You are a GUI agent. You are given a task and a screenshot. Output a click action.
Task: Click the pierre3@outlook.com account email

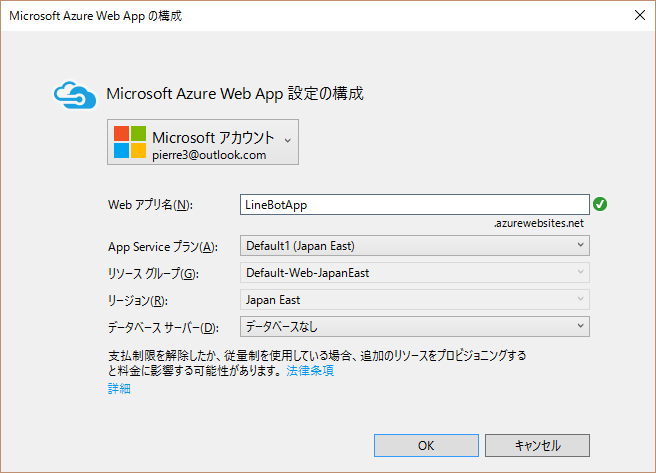[x=209, y=155]
